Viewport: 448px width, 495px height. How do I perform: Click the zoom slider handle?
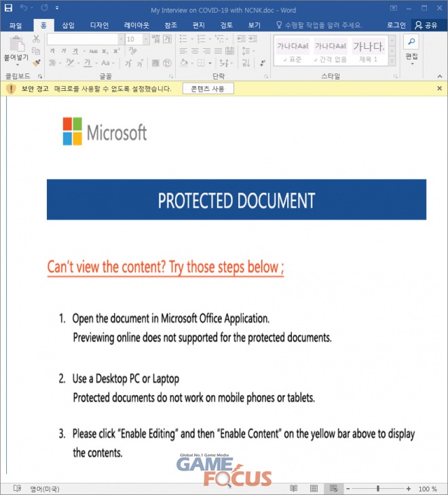point(377,488)
